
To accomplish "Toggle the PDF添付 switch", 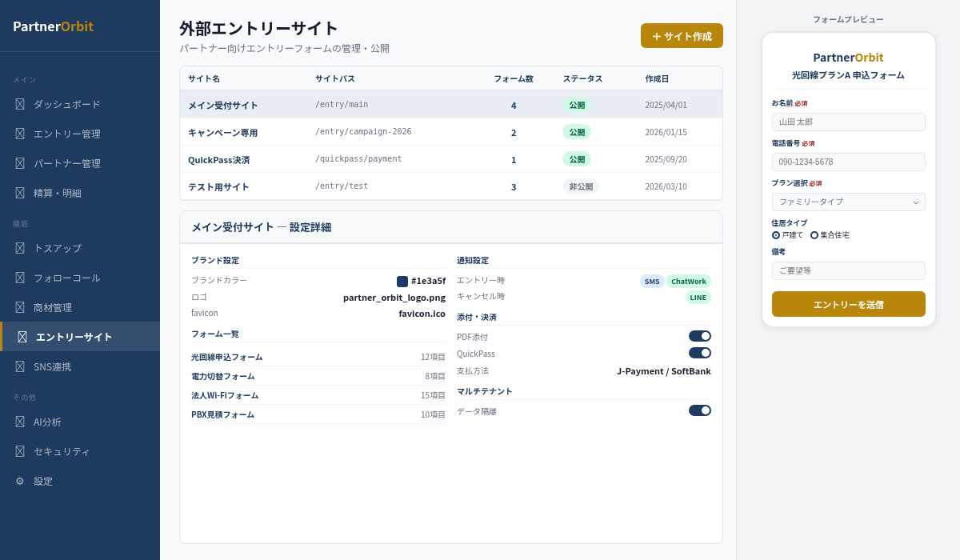I will pos(699,336).
